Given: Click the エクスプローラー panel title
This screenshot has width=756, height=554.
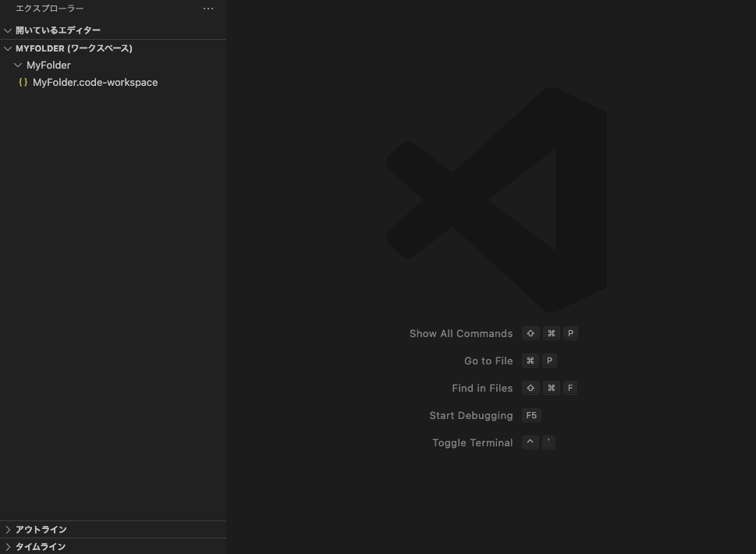Looking at the screenshot, I should click(x=50, y=9).
